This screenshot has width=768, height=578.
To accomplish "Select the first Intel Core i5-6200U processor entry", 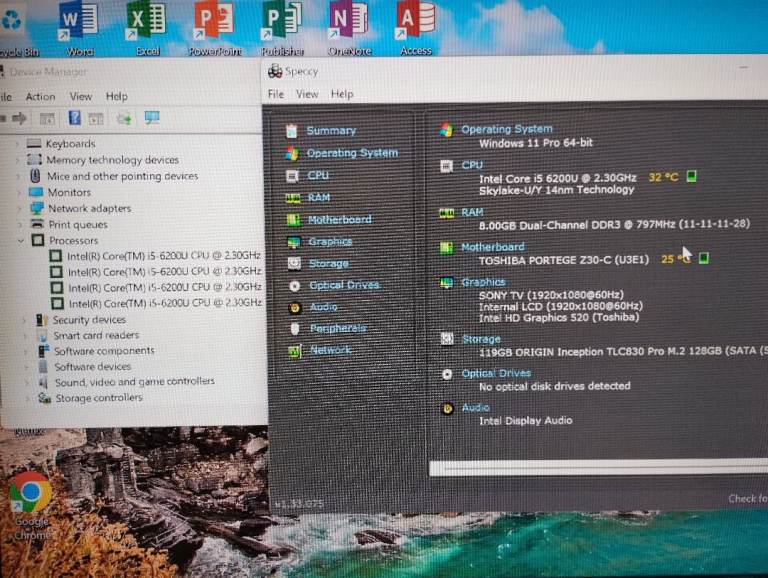I will [x=164, y=256].
